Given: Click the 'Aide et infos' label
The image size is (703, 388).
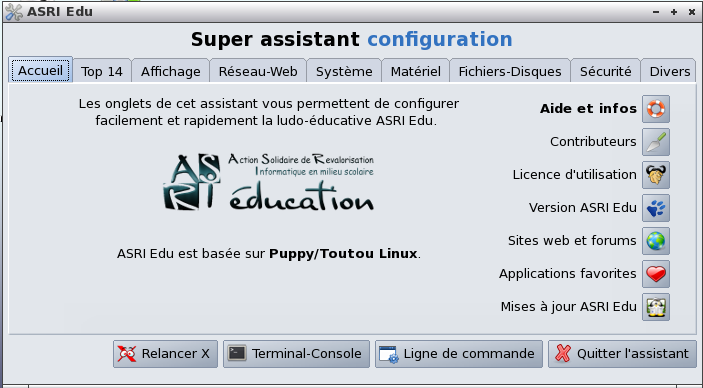Looking at the screenshot, I should click(588, 109).
